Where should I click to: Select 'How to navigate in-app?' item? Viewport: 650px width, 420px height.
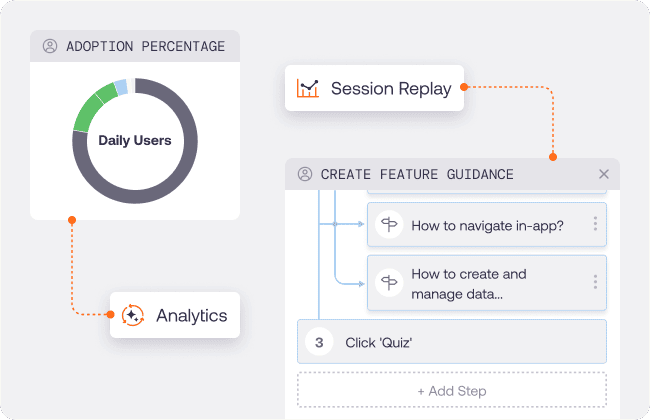click(x=487, y=224)
